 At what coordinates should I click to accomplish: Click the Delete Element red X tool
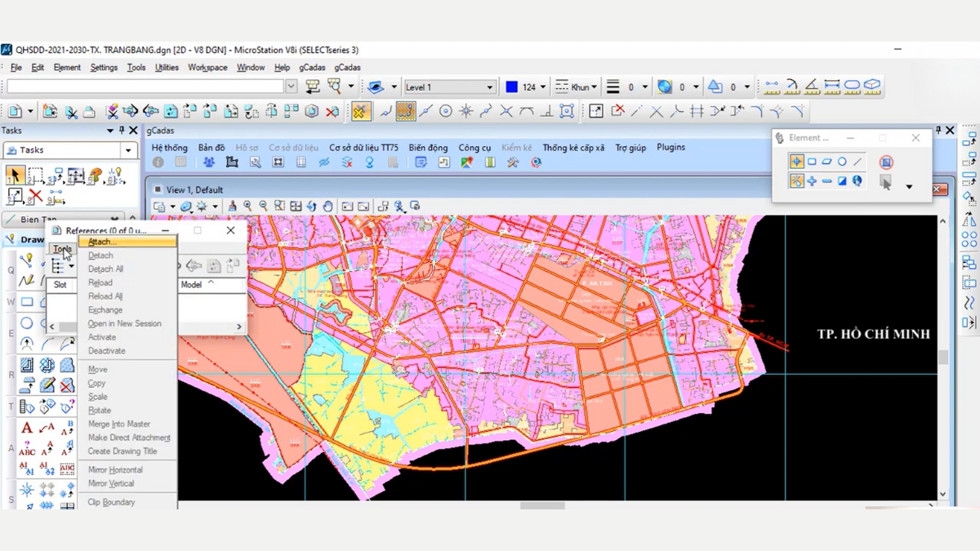35,196
